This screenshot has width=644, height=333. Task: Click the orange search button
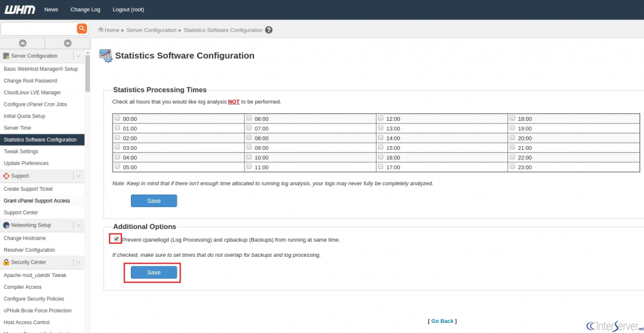tap(82, 28)
